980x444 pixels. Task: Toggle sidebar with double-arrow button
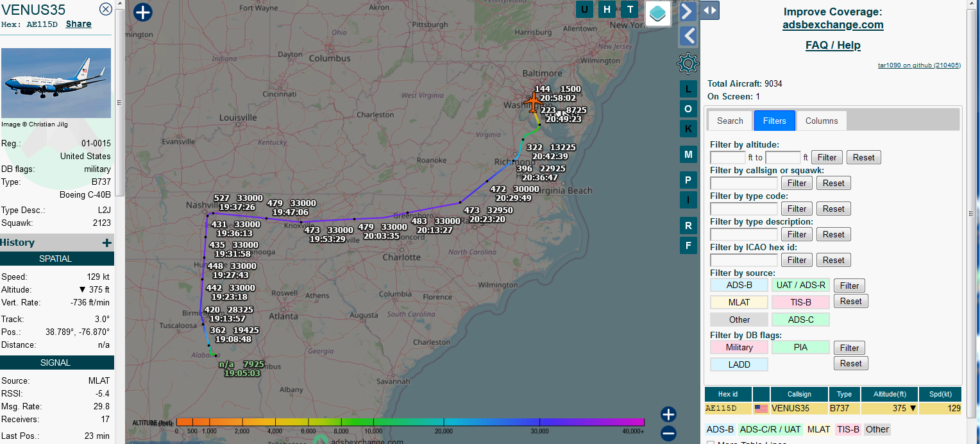(x=709, y=10)
